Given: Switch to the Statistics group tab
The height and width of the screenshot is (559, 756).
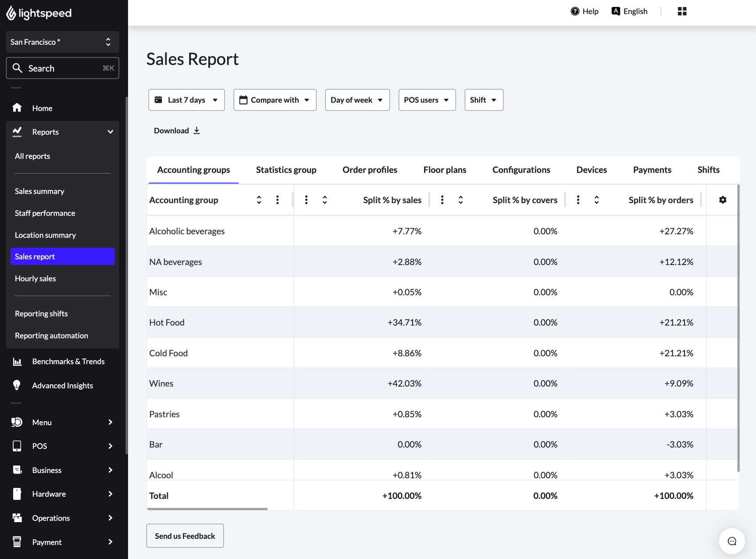Looking at the screenshot, I should 286,170.
